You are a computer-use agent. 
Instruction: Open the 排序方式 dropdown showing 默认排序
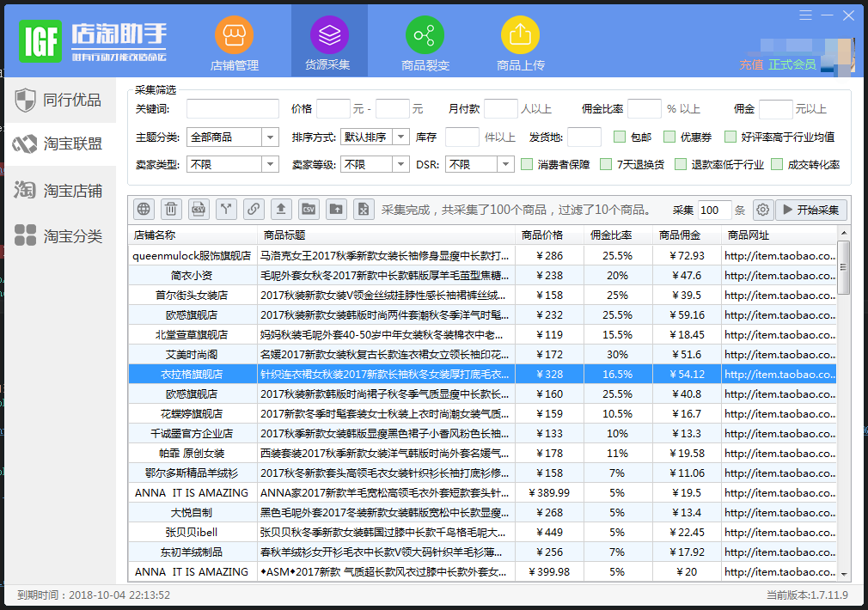[x=375, y=137]
